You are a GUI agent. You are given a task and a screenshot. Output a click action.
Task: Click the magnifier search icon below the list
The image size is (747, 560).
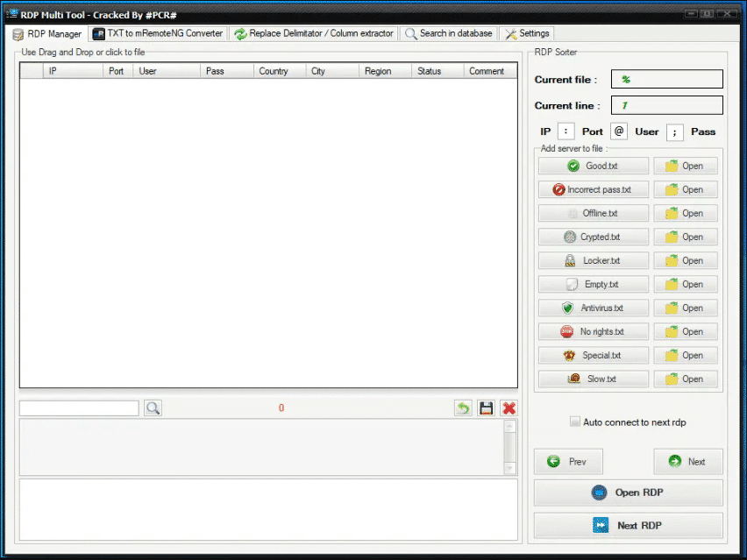coord(153,408)
